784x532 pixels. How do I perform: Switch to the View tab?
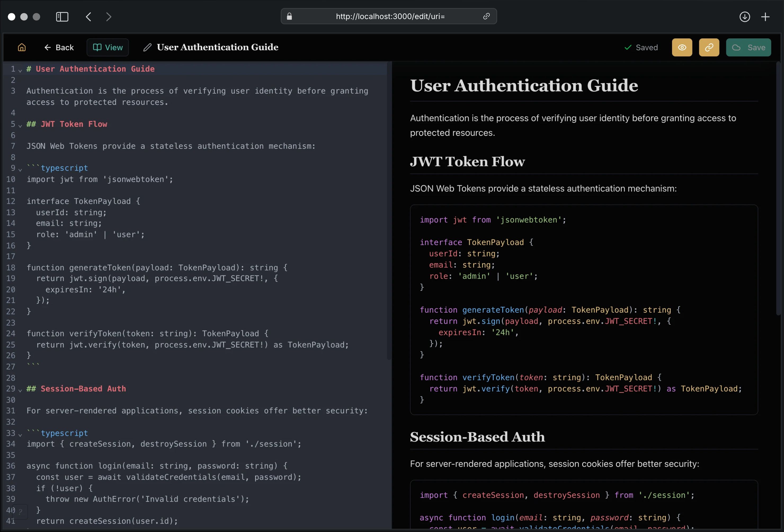[108, 48]
